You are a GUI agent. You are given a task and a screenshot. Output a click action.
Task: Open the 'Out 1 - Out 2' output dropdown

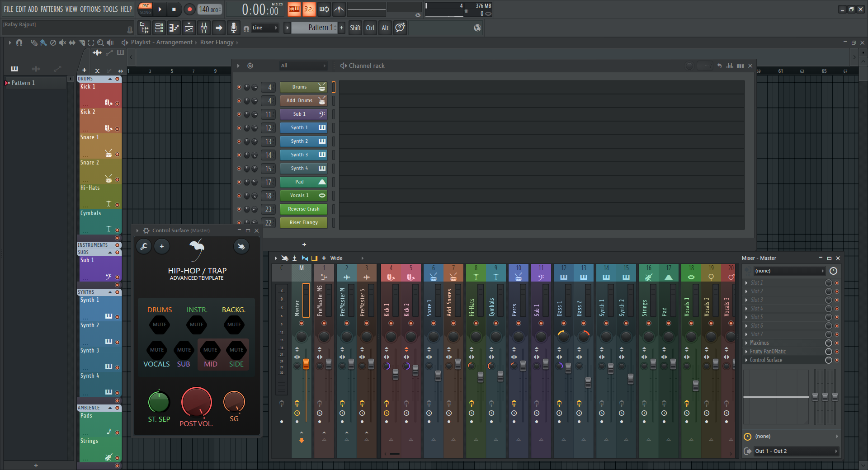tap(795, 451)
